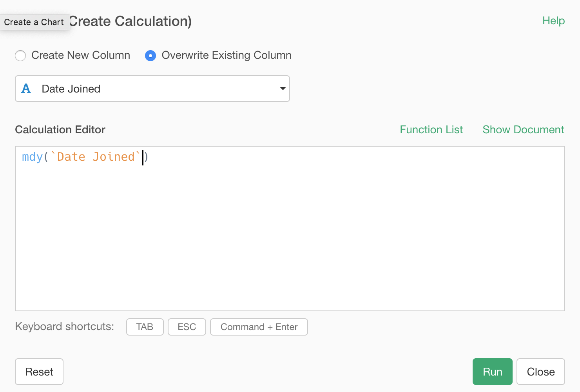
Task: Click the mdy function name in the editor
Action: pos(32,157)
